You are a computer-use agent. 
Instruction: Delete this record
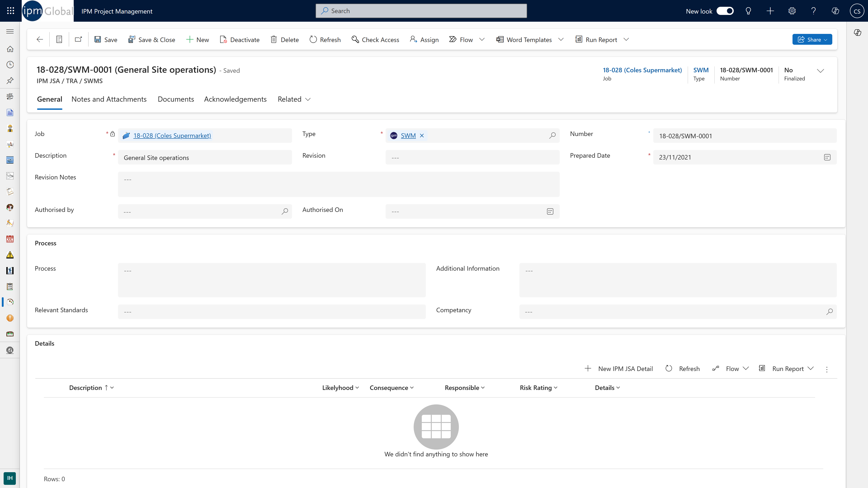pos(285,39)
